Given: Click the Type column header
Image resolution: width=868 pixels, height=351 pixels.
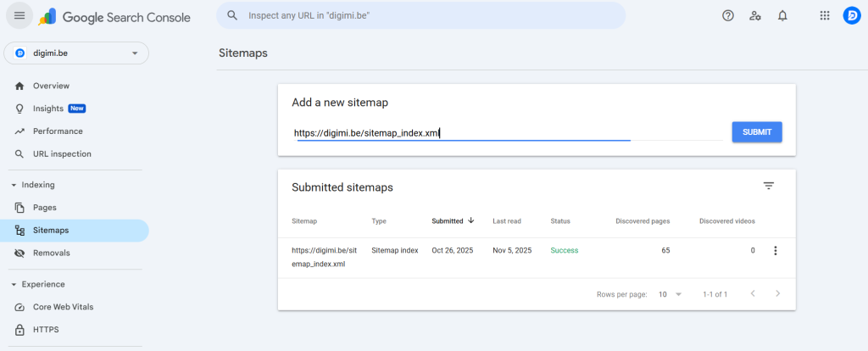Looking at the screenshot, I should 379,221.
